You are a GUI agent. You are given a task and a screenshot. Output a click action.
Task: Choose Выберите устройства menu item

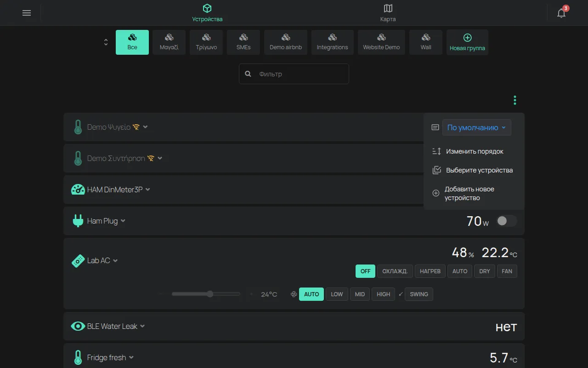tap(474, 170)
